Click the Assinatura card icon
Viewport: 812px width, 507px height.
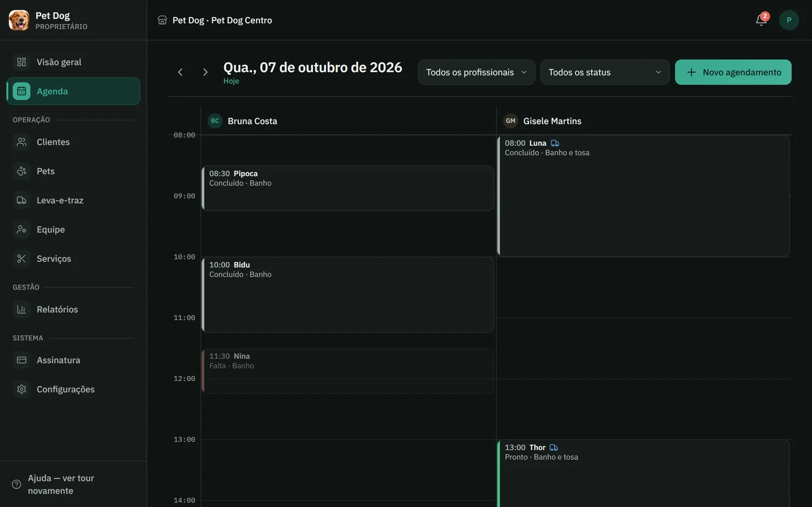[x=22, y=360]
